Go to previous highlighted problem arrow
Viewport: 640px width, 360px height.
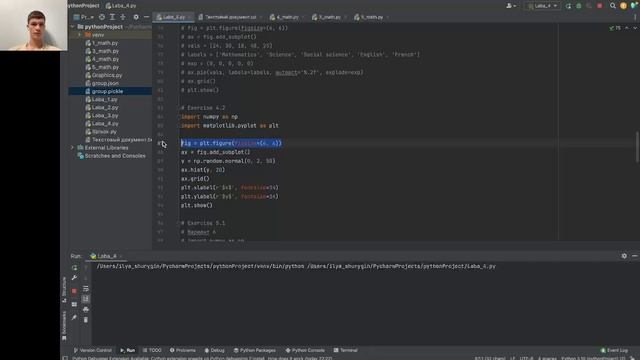click(627, 28)
